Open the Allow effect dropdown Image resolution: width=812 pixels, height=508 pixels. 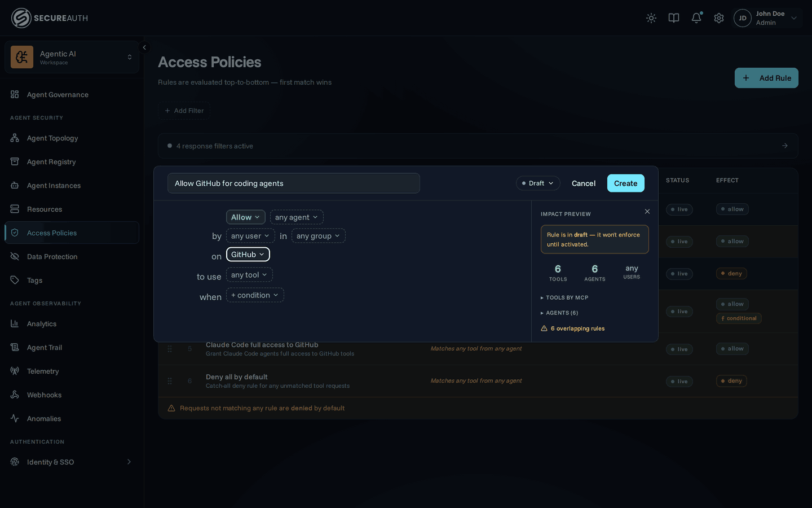pos(245,217)
